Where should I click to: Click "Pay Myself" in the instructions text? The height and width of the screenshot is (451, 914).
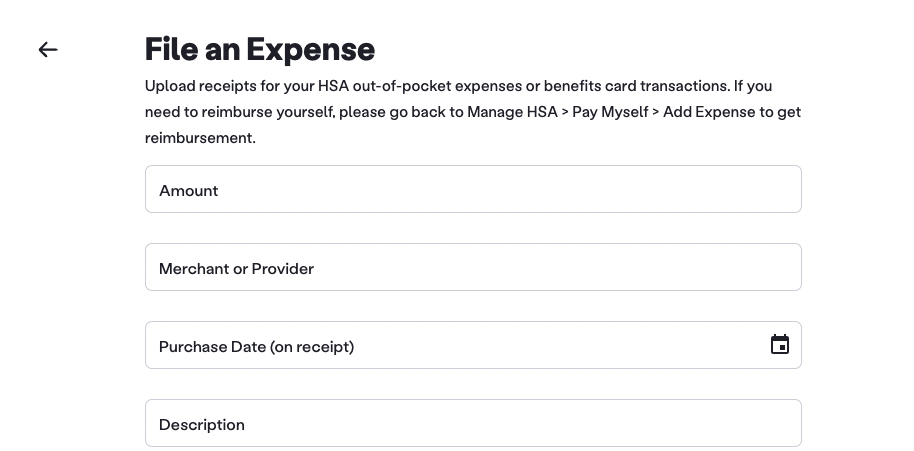tap(610, 112)
